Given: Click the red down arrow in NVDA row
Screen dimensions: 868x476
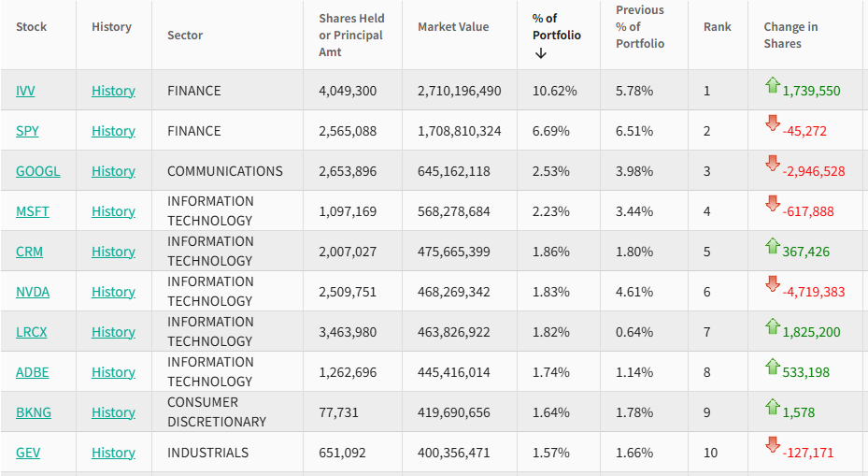Looking at the screenshot, I should tap(772, 283).
